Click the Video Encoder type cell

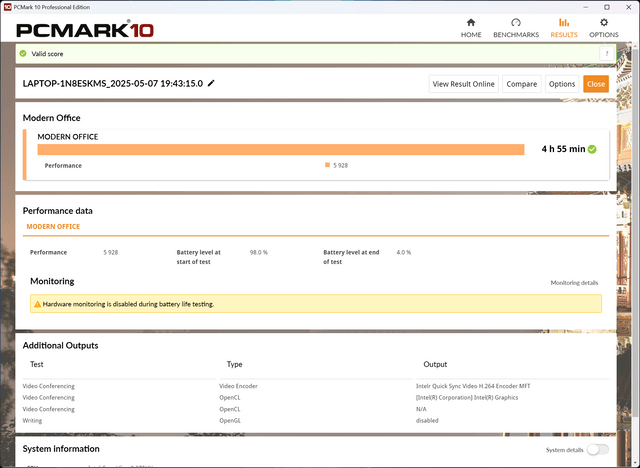pos(238,386)
